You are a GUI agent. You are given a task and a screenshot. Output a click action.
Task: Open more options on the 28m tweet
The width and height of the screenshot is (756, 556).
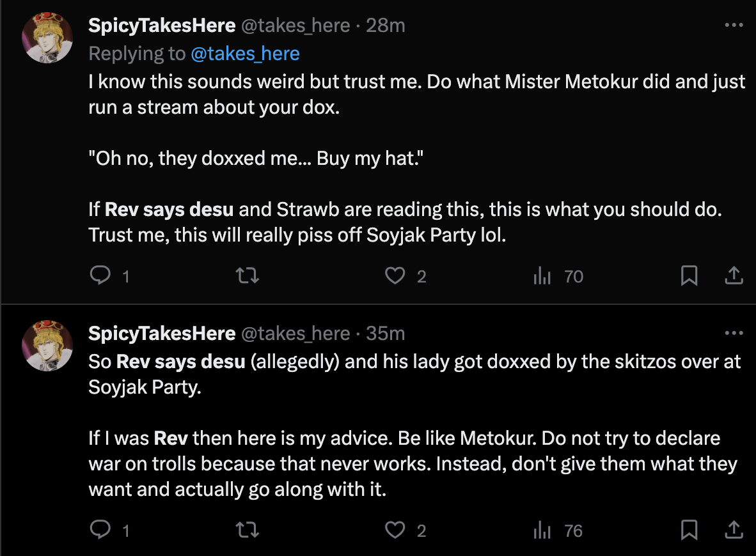point(733,25)
